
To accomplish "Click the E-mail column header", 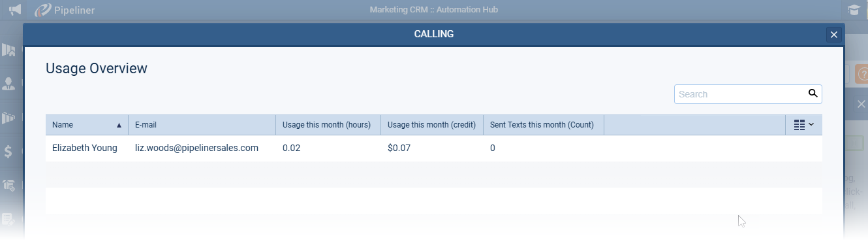I will pos(202,125).
